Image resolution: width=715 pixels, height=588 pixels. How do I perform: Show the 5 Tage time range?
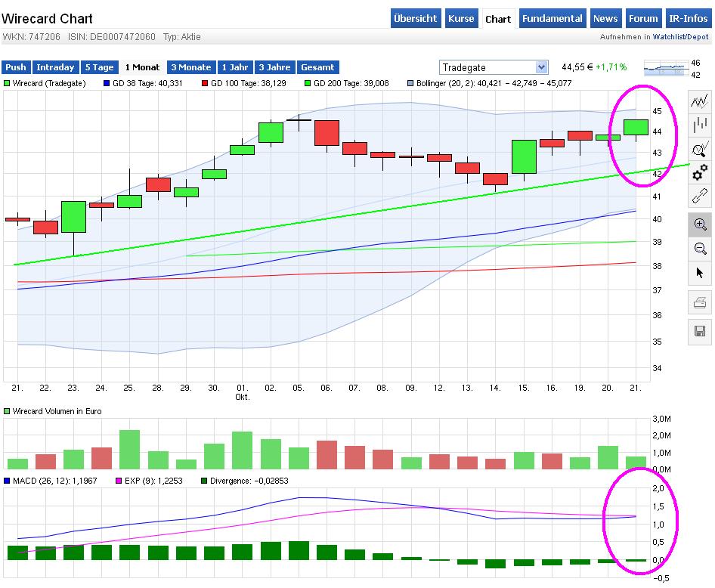[x=100, y=67]
